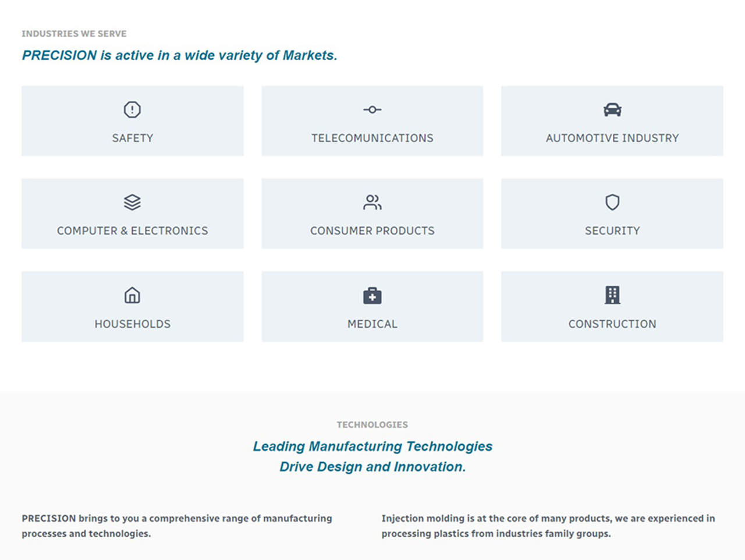
Task: Open the TELECOMUNICATIONS label link
Action: coord(372,138)
